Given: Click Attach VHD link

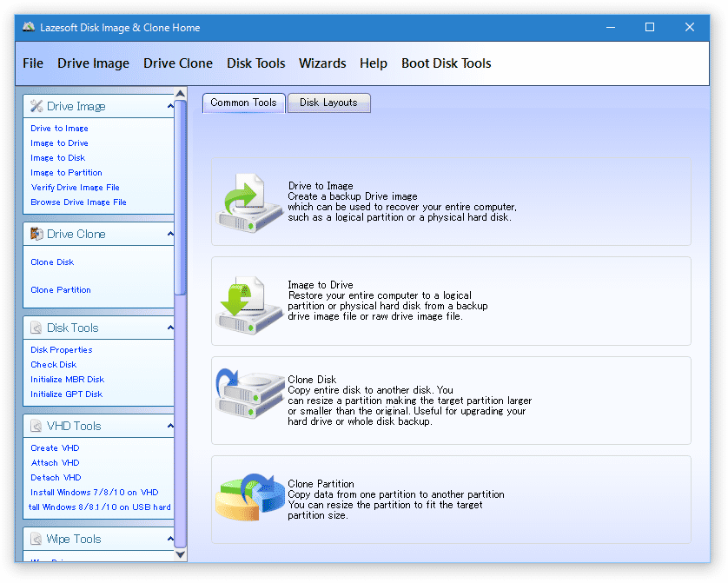Looking at the screenshot, I should (x=55, y=463).
